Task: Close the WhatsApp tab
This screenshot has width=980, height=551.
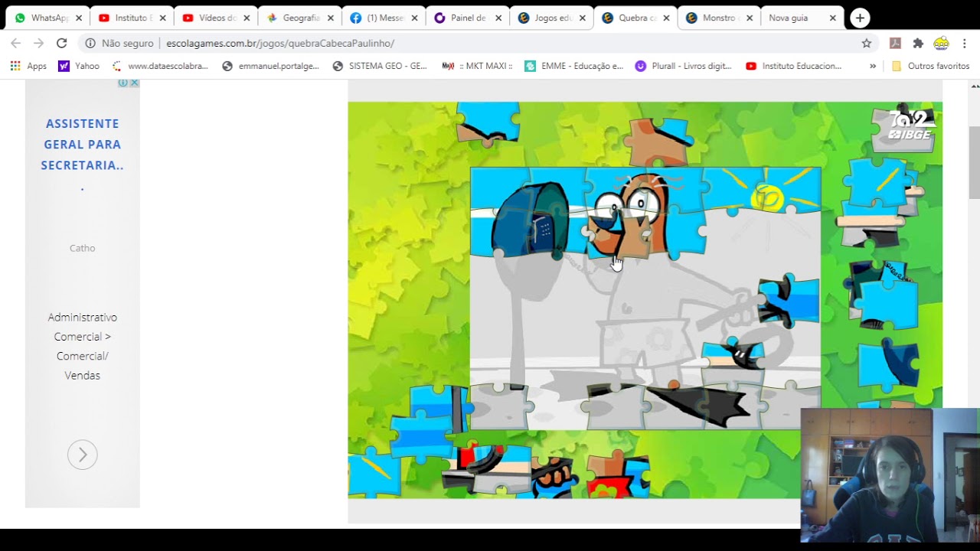Action: pos(78,18)
